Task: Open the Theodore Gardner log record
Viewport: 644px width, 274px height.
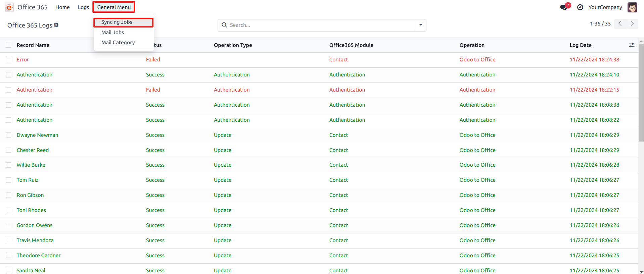Action: pyautogui.click(x=39, y=256)
